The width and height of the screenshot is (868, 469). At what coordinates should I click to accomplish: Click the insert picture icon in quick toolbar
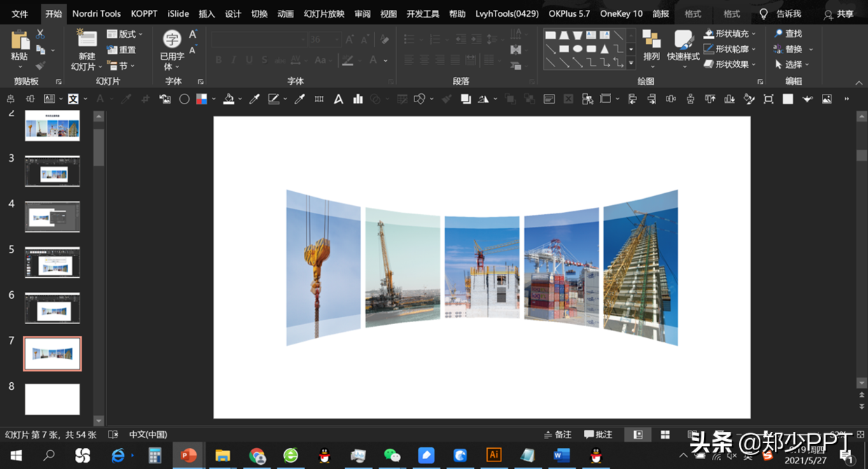click(827, 99)
